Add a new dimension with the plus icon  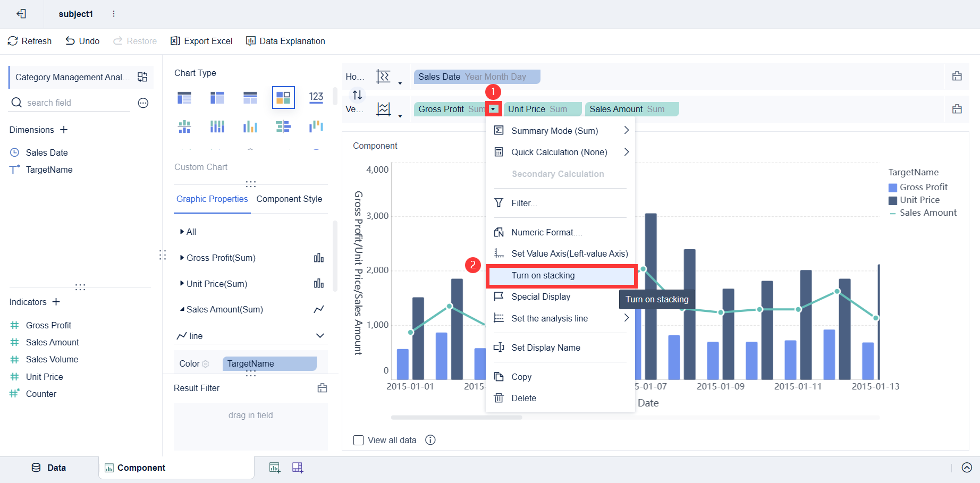coord(64,130)
